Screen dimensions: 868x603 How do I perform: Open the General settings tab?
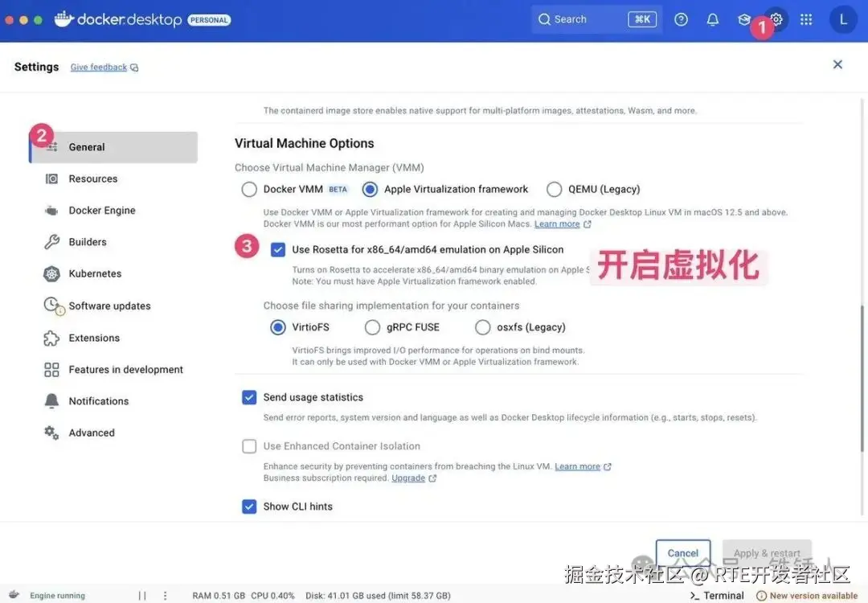(113, 147)
